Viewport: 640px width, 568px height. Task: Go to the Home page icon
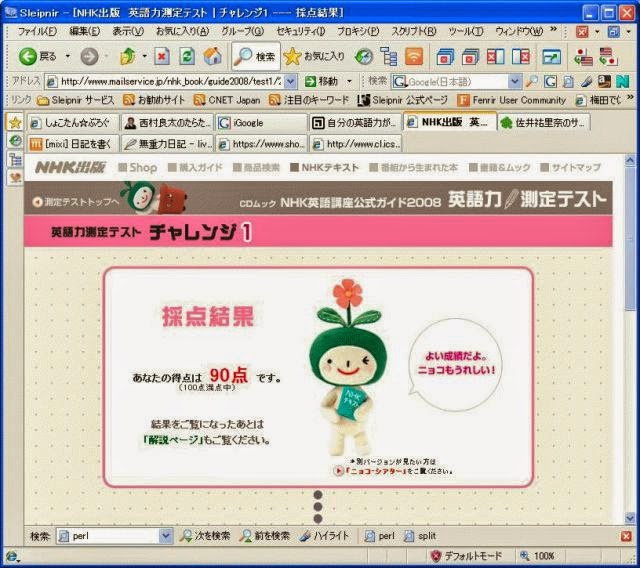click(213, 56)
